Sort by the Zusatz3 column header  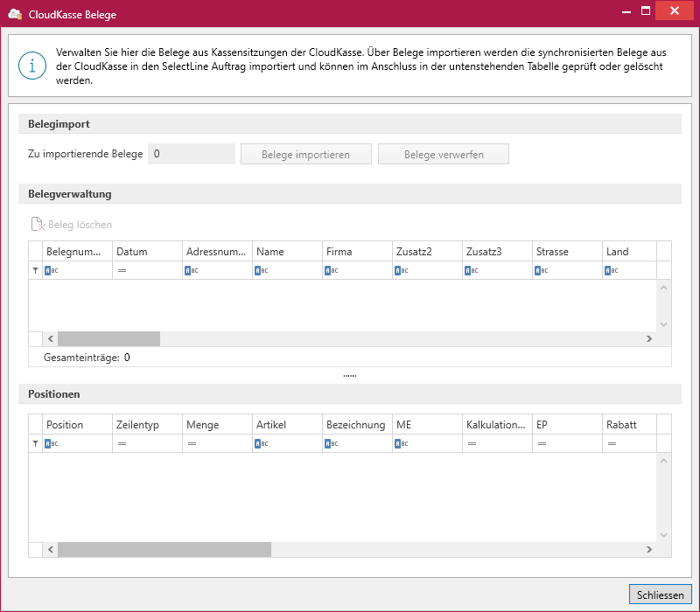498,251
